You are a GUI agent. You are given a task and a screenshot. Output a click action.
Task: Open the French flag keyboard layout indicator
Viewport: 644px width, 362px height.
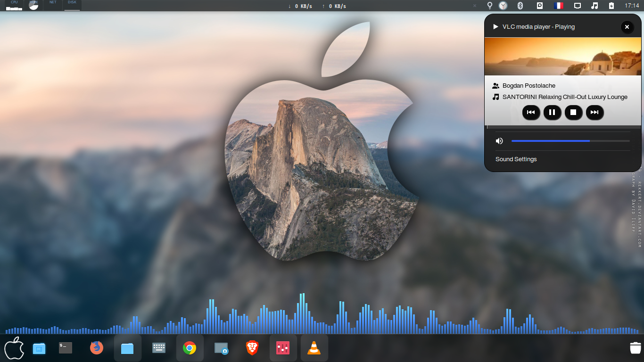[x=559, y=6]
